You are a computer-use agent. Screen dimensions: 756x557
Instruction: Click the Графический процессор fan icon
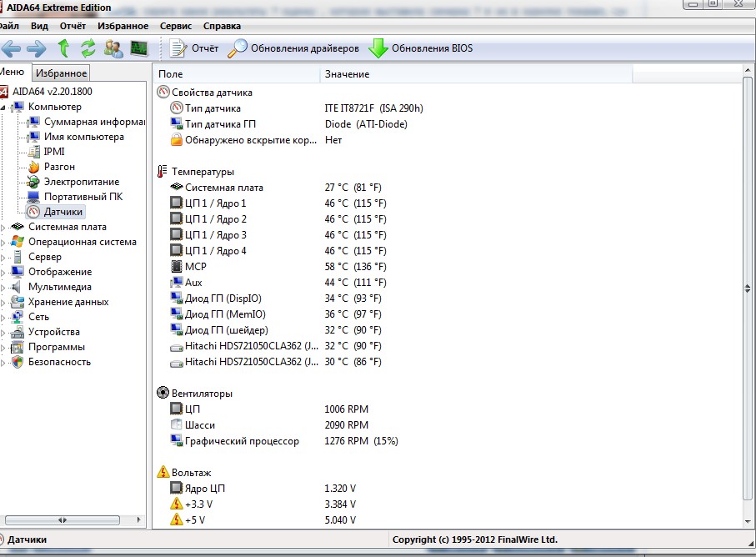[177, 439]
